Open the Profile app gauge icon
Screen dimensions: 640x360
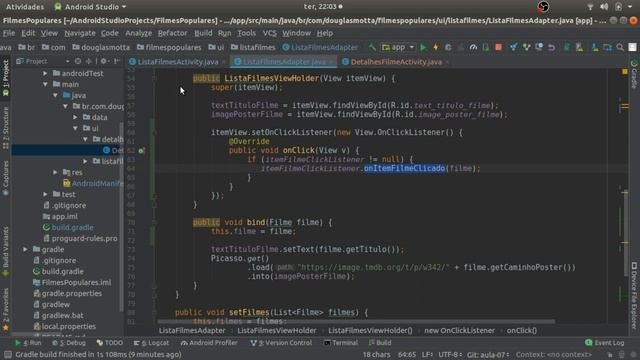click(x=473, y=47)
